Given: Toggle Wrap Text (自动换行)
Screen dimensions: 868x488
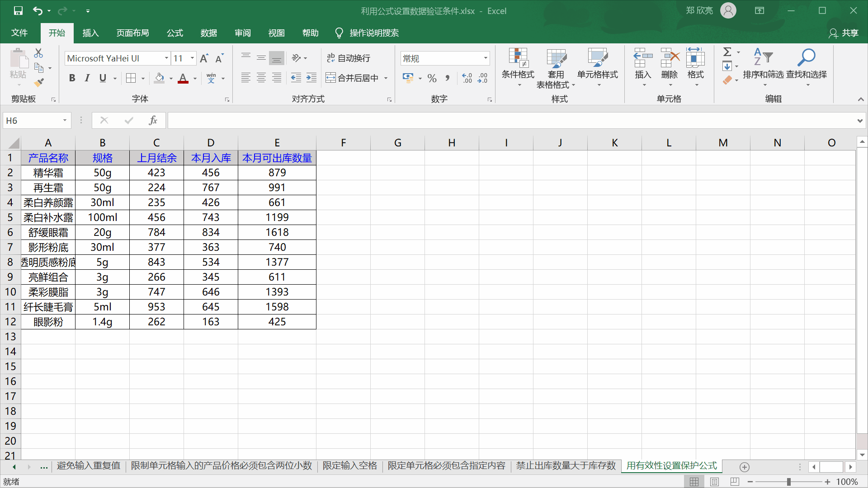Looking at the screenshot, I should [348, 58].
